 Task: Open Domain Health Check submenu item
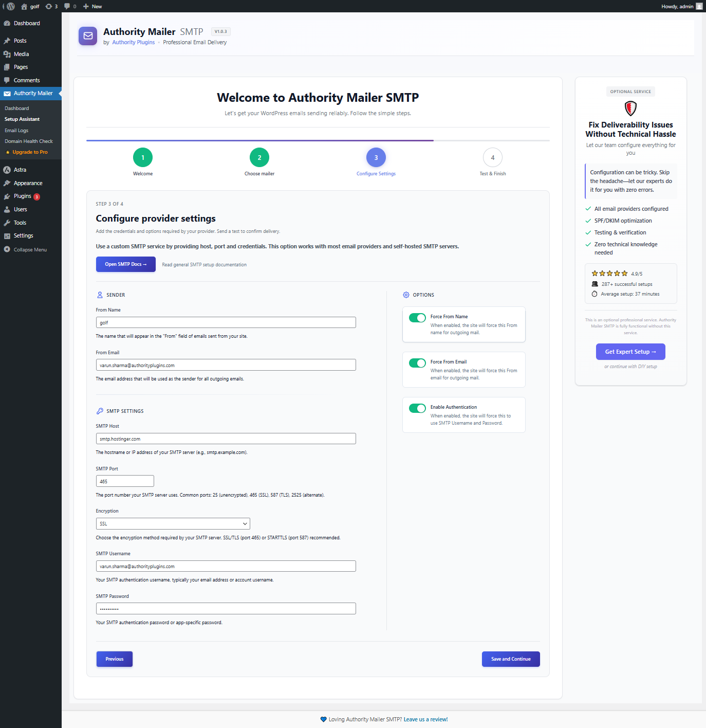[x=29, y=141]
